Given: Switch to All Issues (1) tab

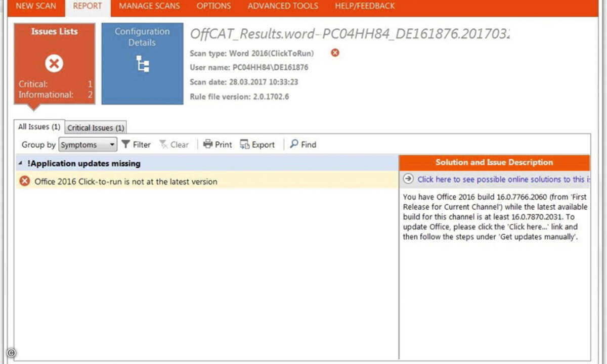Looking at the screenshot, I should pyautogui.click(x=39, y=127).
